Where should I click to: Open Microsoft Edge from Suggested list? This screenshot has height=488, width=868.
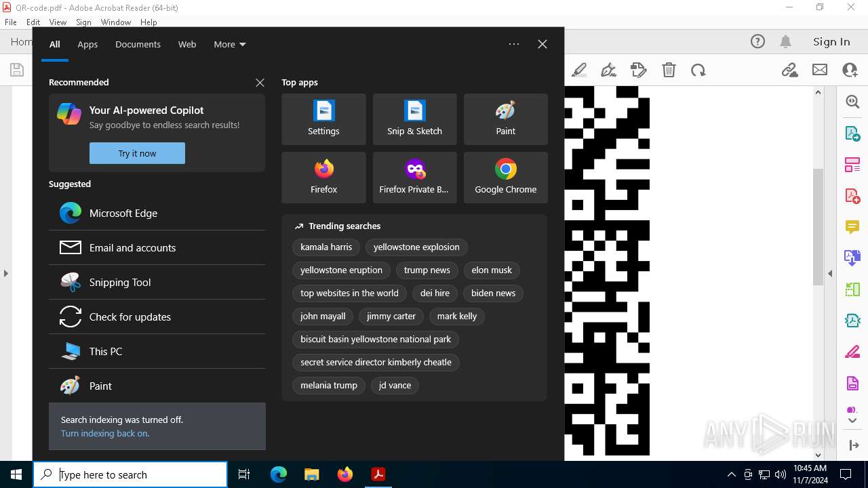pyautogui.click(x=157, y=213)
